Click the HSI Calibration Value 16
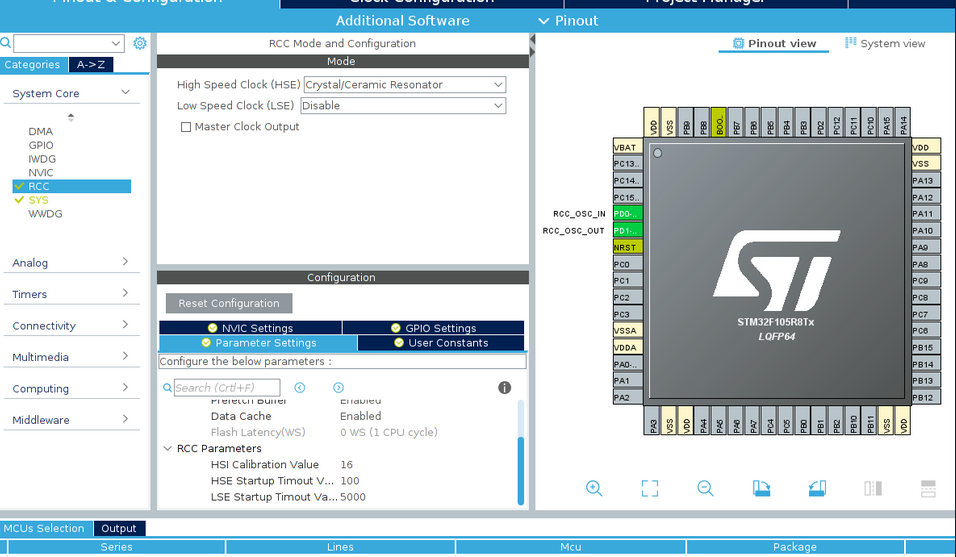Screen dimensions: 956x557 [x=346, y=464]
